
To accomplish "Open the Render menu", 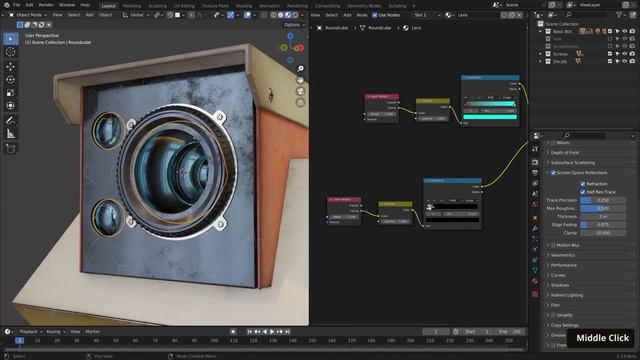I will [46, 5].
